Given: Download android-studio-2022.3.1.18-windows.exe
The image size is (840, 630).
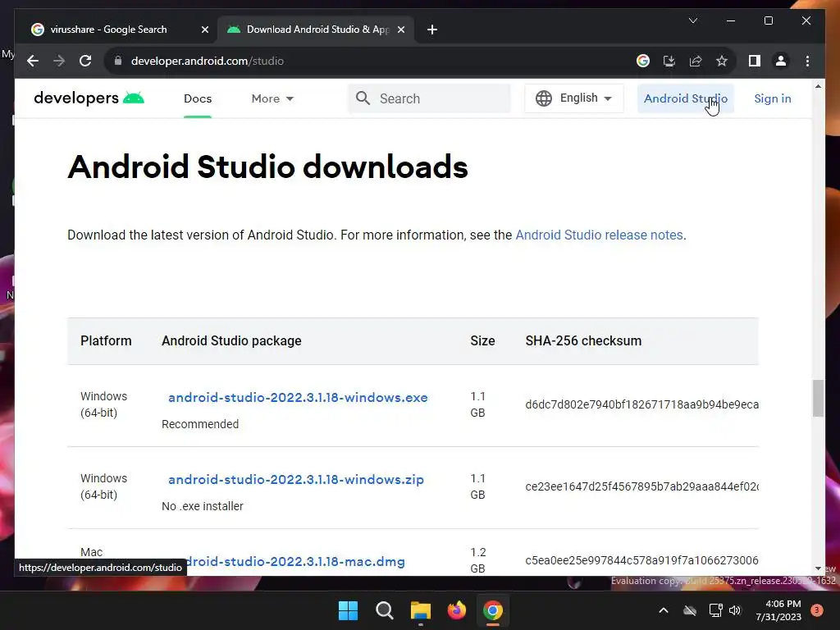Looking at the screenshot, I should pos(298,398).
